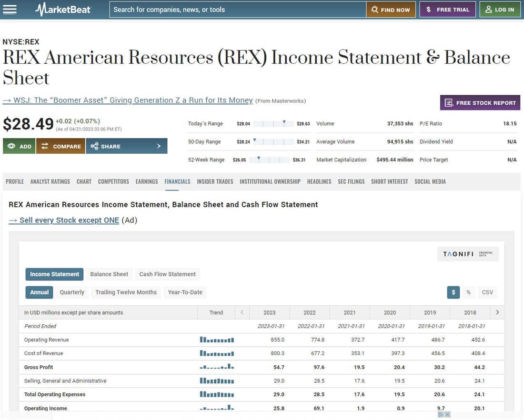This screenshot has height=420, width=524.
Task: Select Trailing Twelve Months view
Action: (126, 292)
